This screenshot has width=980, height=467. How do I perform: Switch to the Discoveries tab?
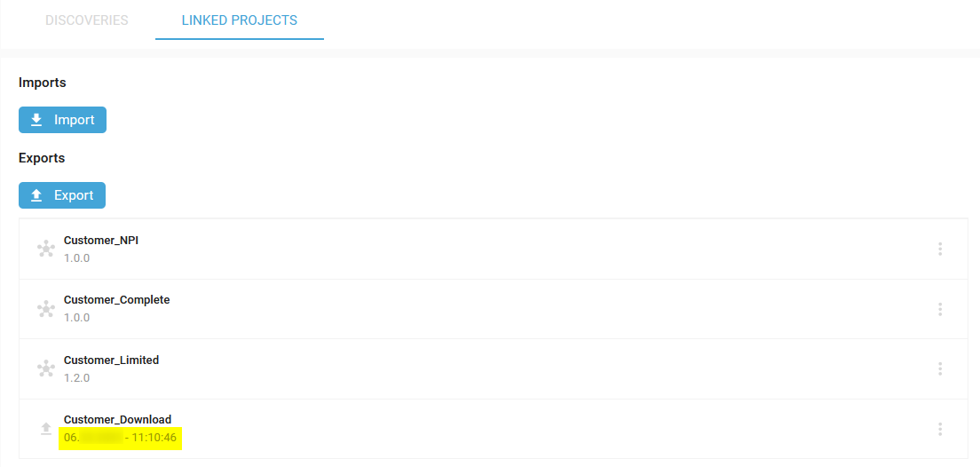click(x=87, y=20)
